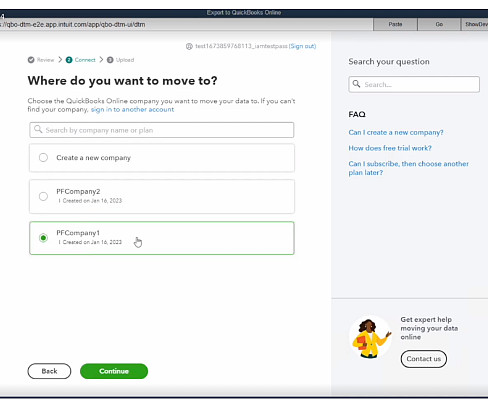Click the Upload step number icon
This screenshot has width=488, height=407.
(x=110, y=60)
